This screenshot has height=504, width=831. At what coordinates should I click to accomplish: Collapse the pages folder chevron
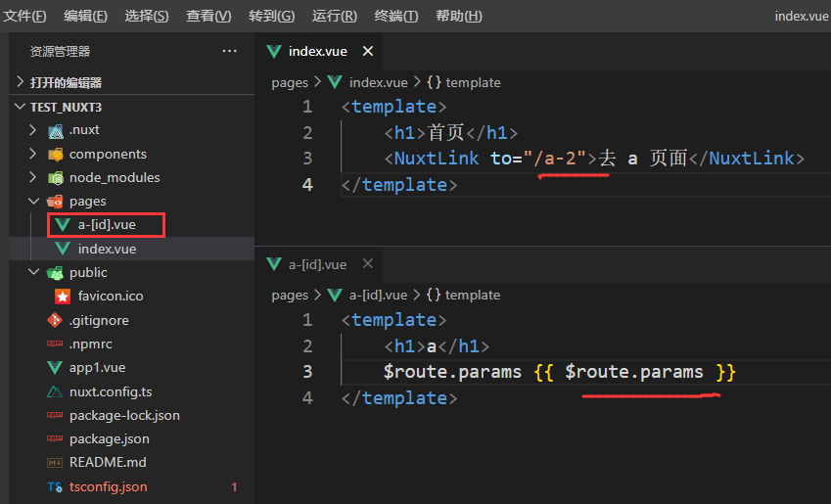(34, 201)
